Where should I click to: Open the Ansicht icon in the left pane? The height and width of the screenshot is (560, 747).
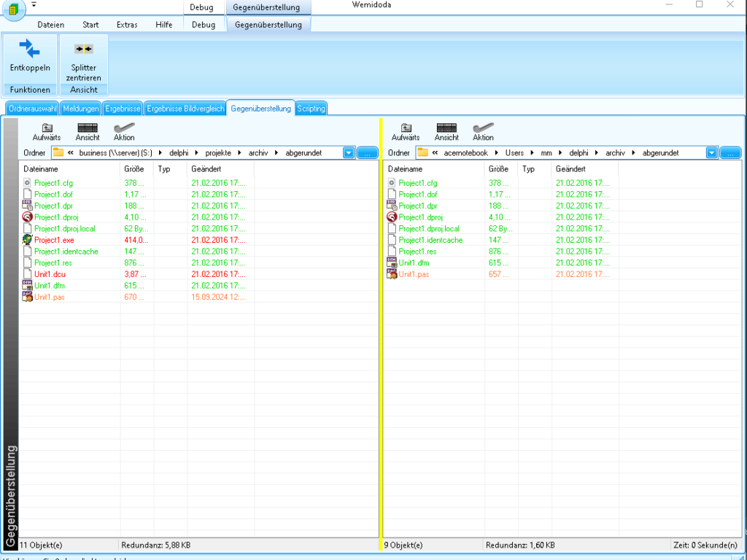[x=88, y=128]
